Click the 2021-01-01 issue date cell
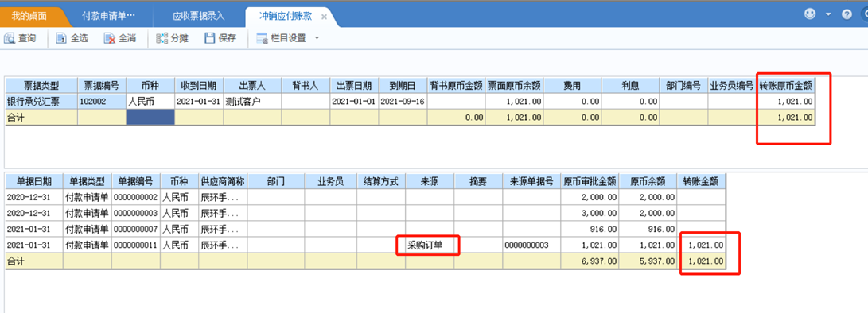Viewport: 868px width, 313px height. (x=354, y=101)
